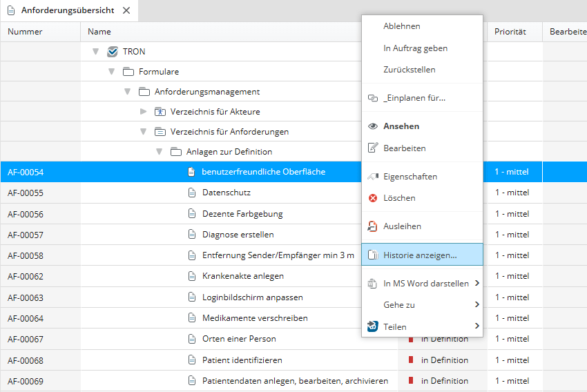Screen dimensions: 587x392
Task: Expand Verzeichnis für Akteure node
Action: [144, 112]
